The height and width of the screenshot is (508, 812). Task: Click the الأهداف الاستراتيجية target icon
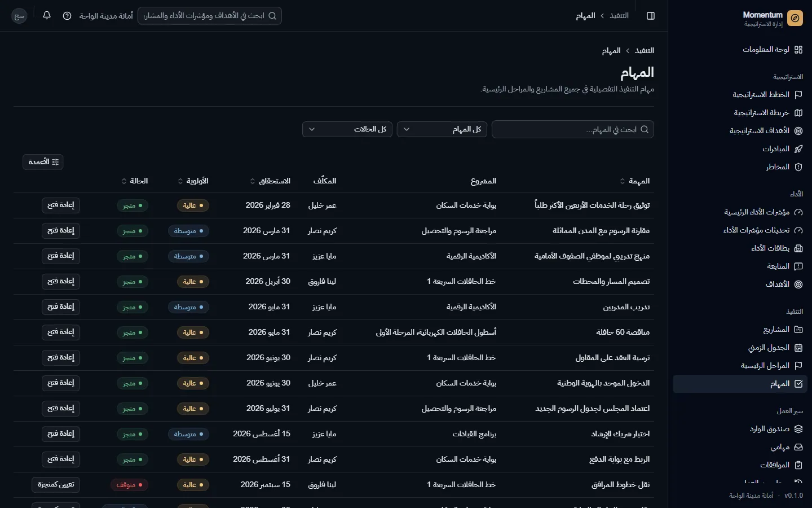798,131
